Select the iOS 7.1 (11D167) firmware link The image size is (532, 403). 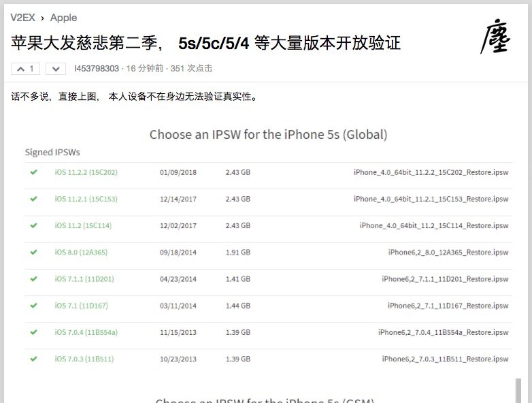coord(81,306)
